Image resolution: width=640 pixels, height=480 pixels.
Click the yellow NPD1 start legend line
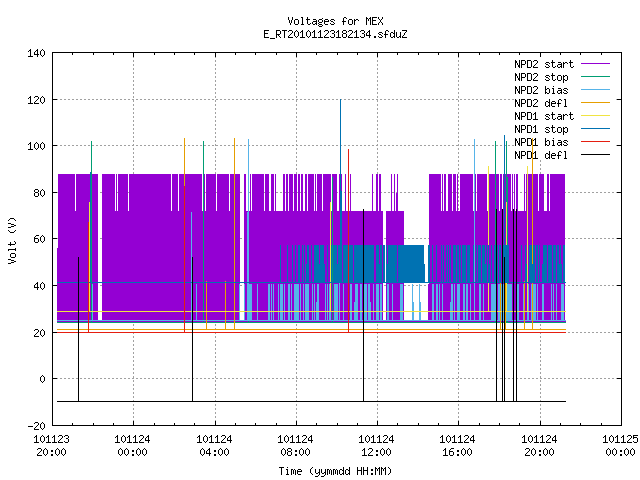point(596,116)
